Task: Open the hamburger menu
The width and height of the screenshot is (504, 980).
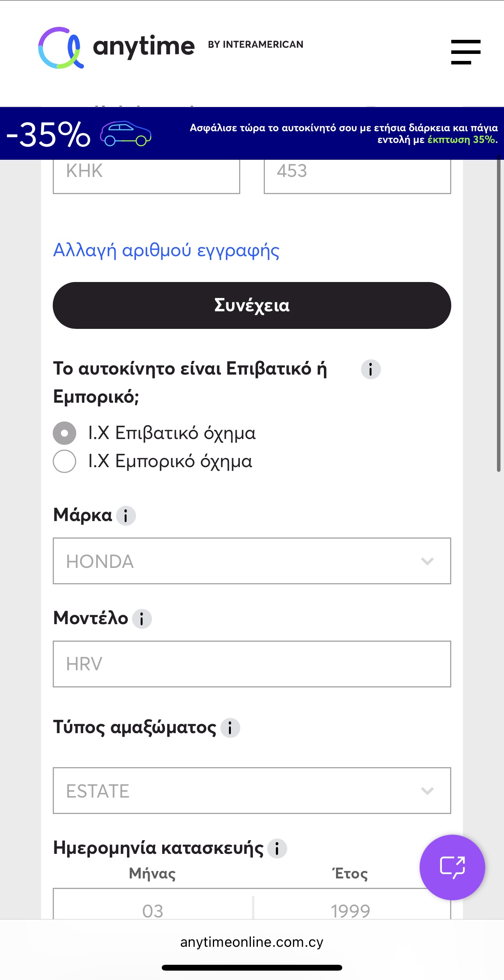Action: 465,52
